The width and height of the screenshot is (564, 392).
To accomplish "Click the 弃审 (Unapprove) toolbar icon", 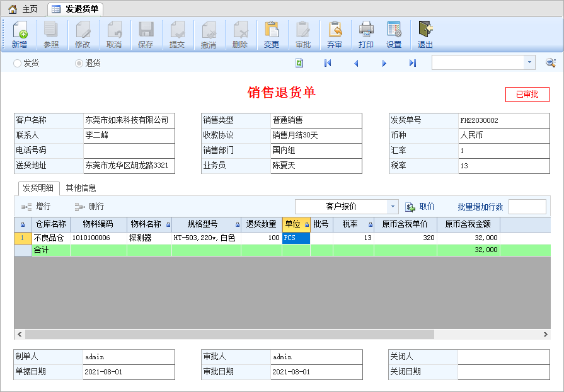I will [335, 35].
